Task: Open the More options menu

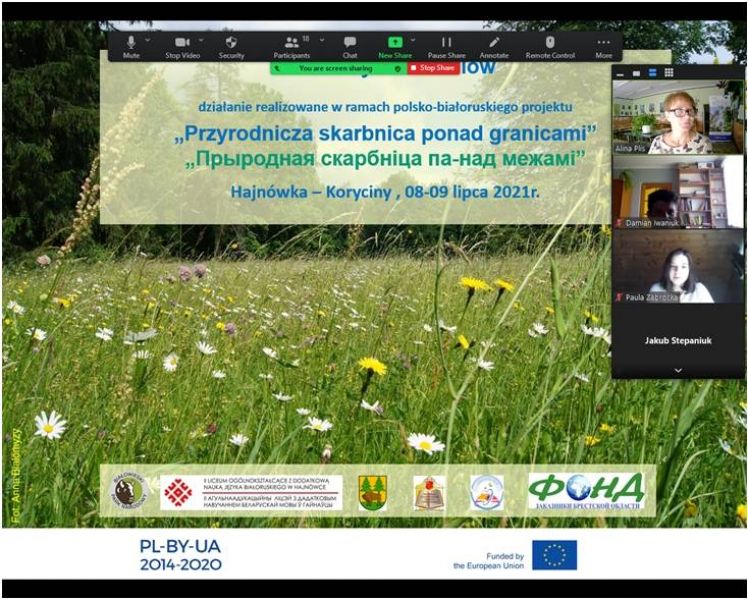Action: coord(603,46)
